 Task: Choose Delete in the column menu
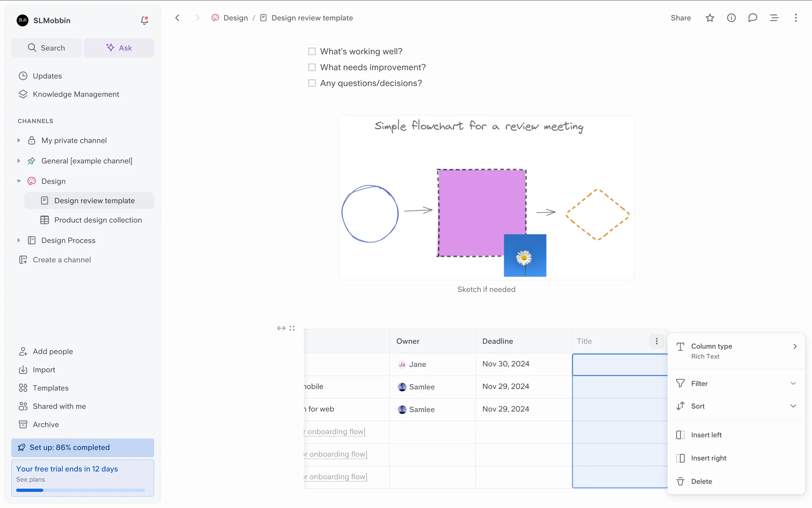point(701,481)
